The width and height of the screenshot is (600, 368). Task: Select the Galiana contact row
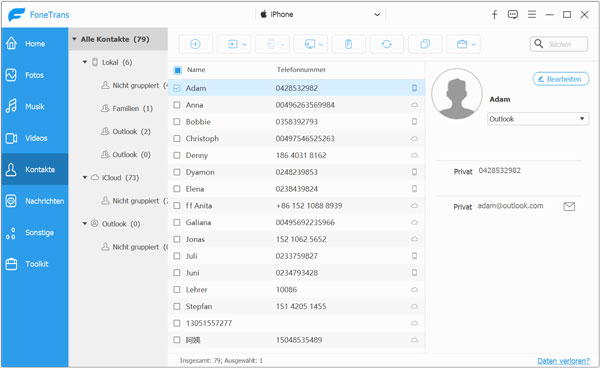point(297,222)
